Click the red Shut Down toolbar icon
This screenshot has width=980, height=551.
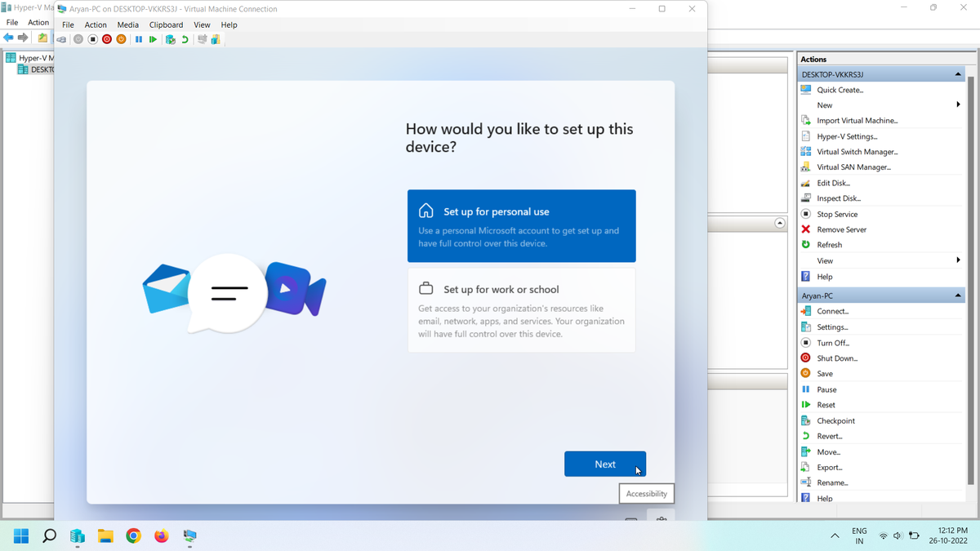point(107,39)
